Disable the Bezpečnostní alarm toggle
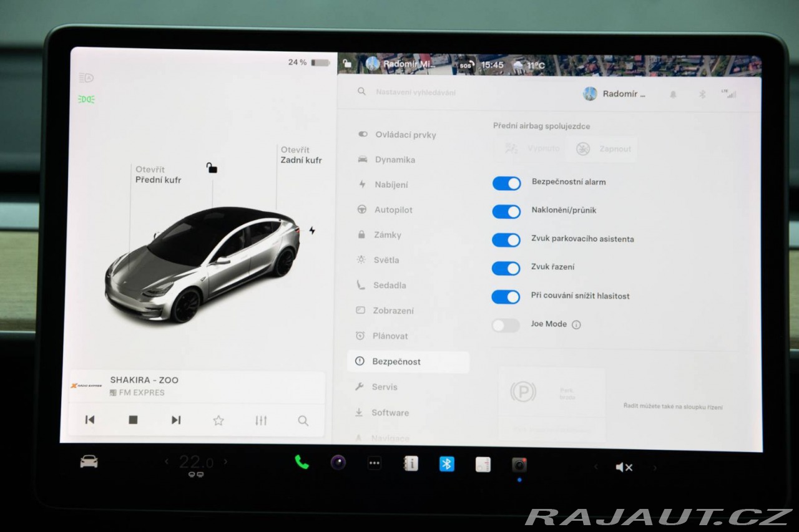Viewport: 799px width, 532px height. point(506,183)
